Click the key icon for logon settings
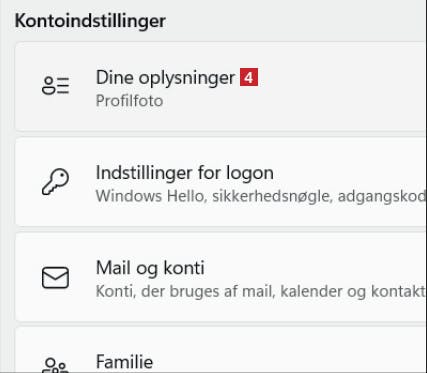 click(x=55, y=181)
